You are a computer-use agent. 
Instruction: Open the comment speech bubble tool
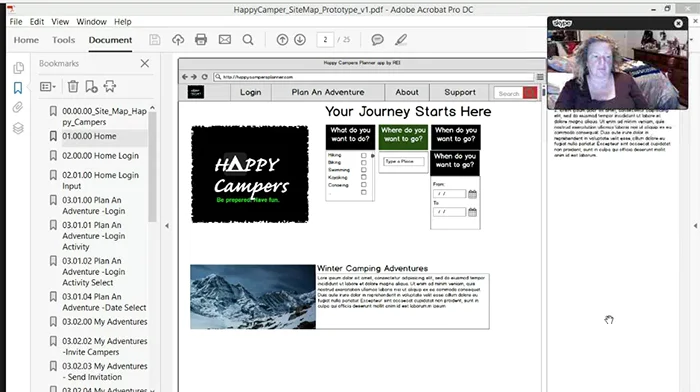377,40
